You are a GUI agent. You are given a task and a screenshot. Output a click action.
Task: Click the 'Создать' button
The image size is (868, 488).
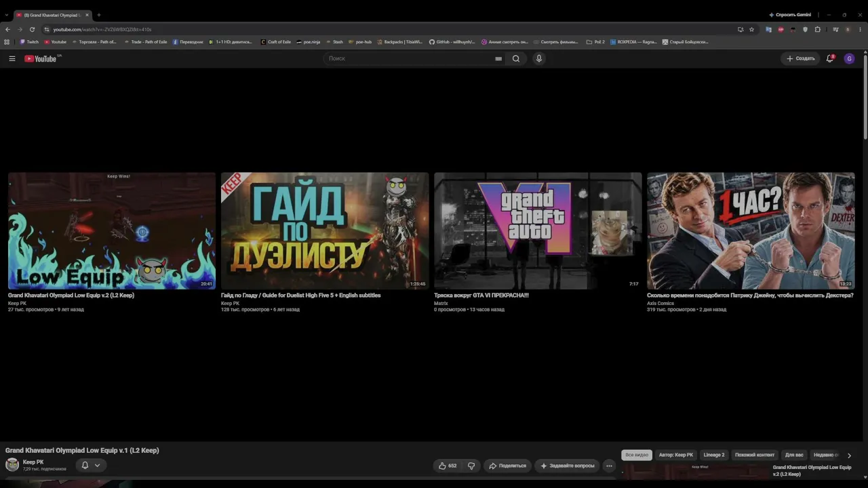(800, 59)
